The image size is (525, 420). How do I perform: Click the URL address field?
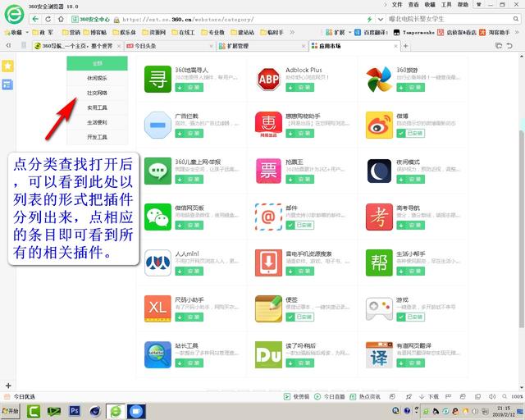point(243,20)
